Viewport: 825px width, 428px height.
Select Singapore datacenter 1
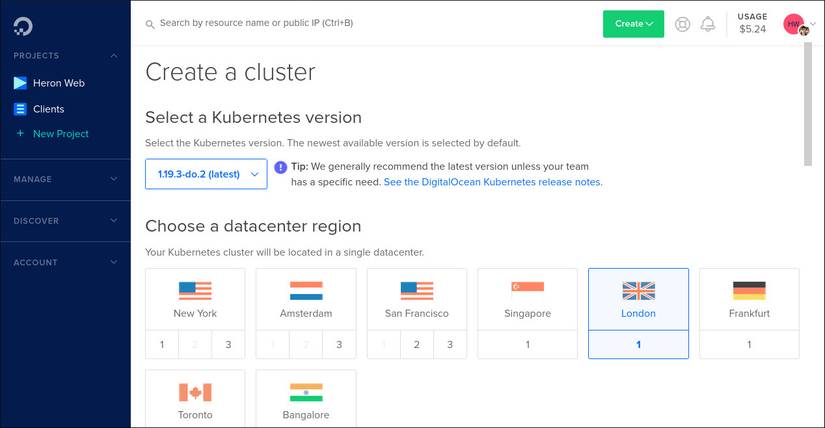[528, 344]
